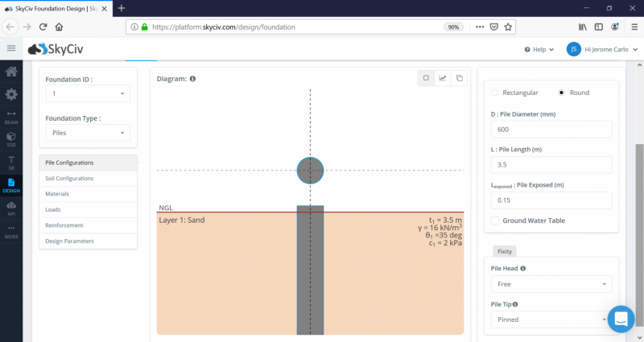Toggle the browser sidebar view icon
The image size is (644, 342).
point(598,27)
